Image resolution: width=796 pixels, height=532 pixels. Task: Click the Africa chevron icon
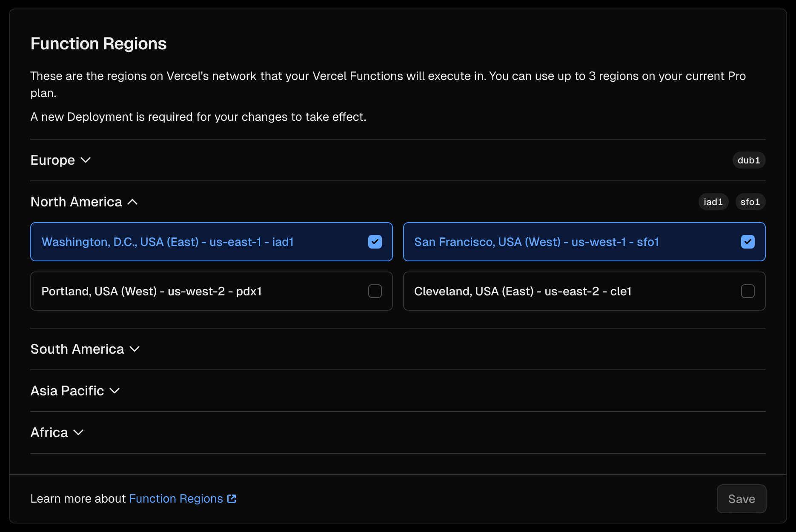[x=78, y=433]
